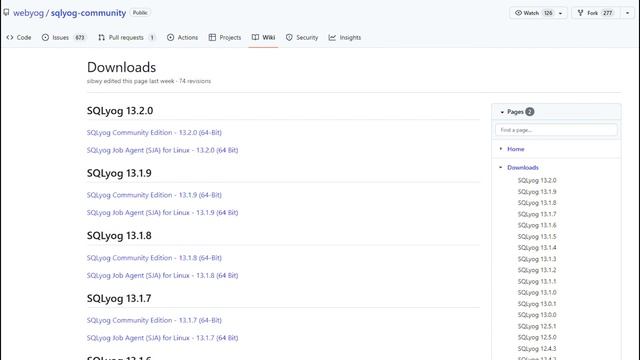Expand the Home page tree arrow
The height and width of the screenshot is (360, 640).
(x=501, y=149)
